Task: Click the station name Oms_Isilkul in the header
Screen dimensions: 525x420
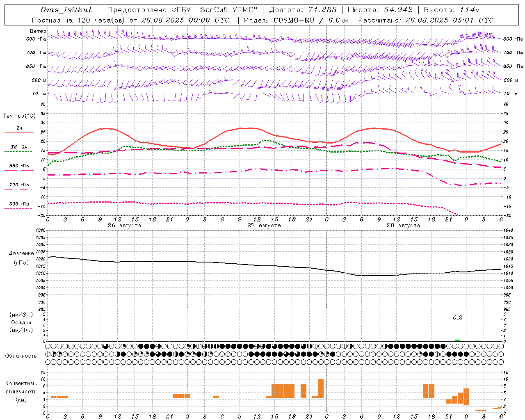Action: [66, 10]
